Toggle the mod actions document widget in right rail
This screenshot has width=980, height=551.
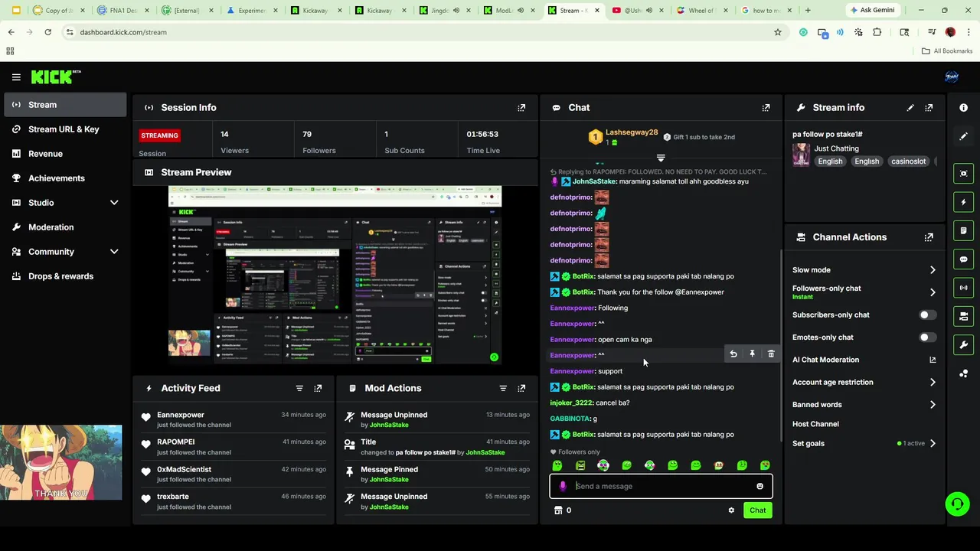click(963, 230)
